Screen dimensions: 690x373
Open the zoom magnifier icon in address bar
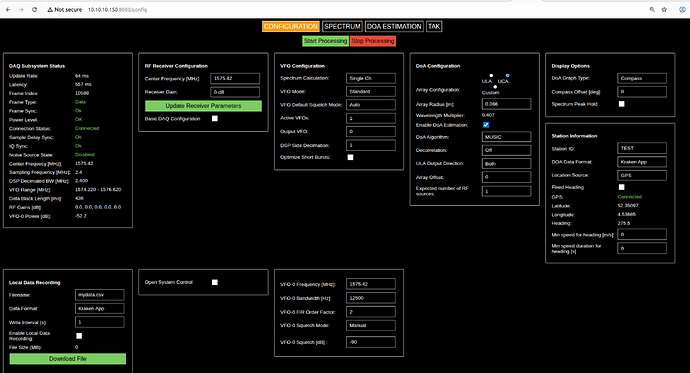pos(652,9)
